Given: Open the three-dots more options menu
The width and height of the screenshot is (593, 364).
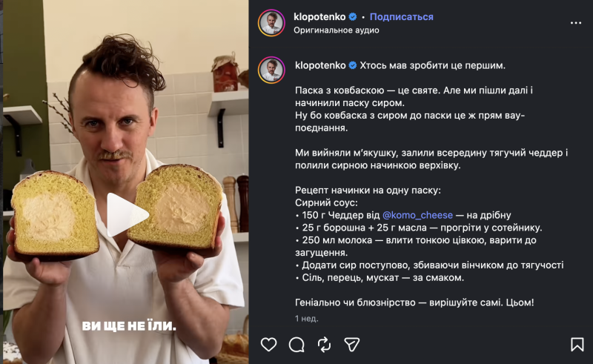Looking at the screenshot, I should pos(576,23).
